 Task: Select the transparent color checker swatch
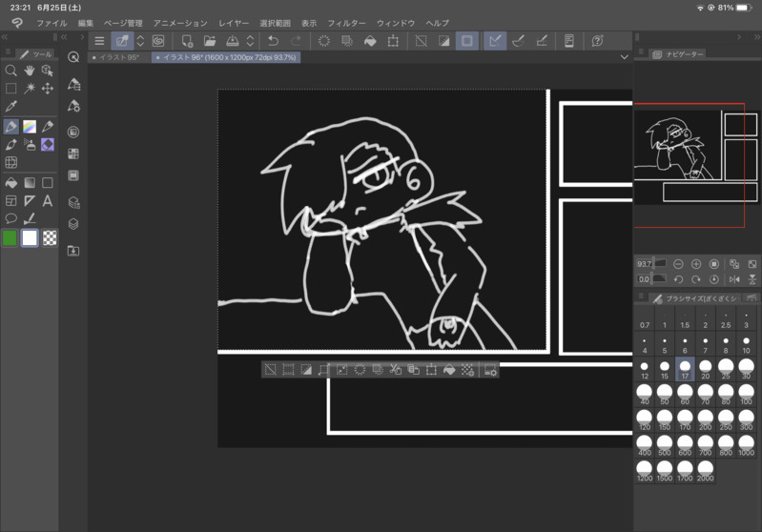(49, 238)
